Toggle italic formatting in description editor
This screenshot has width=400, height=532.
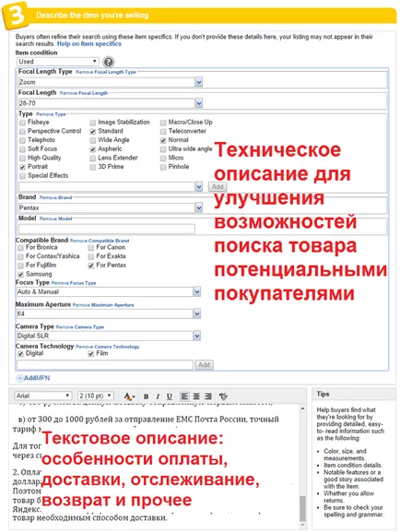click(158, 396)
